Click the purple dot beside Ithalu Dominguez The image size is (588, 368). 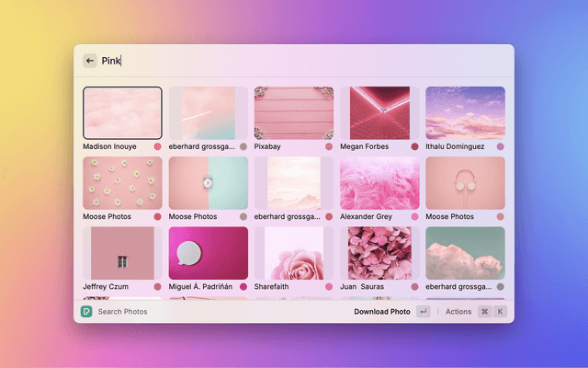(501, 146)
